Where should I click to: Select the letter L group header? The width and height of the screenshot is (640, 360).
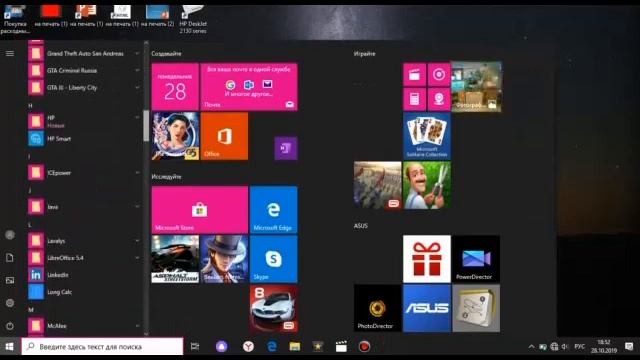(x=30, y=225)
